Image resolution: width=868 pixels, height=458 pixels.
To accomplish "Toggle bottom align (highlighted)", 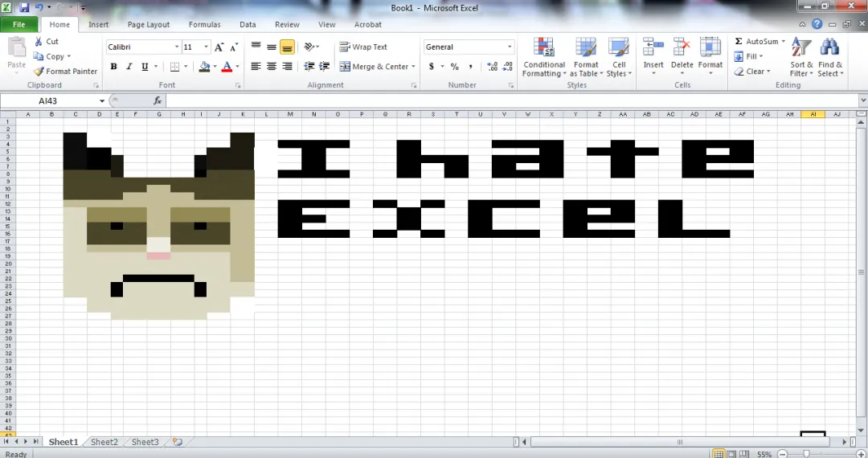I will click(287, 47).
